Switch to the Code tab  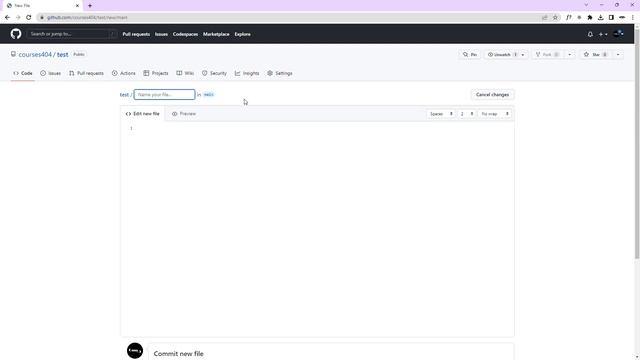pos(23,73)
